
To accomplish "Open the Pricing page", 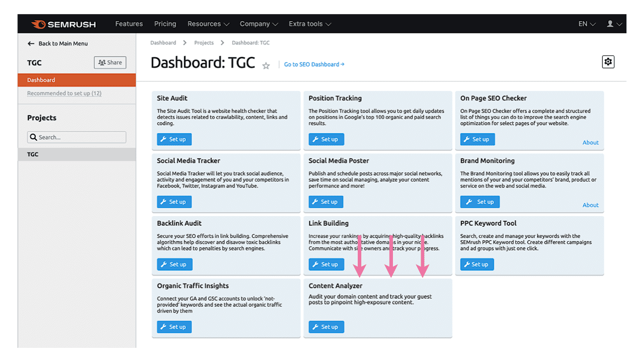I will (165, 24).
